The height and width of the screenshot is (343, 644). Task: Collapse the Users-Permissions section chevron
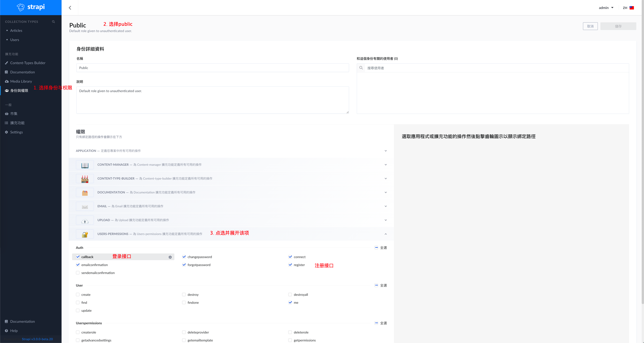pyautogui.click(x=385, y=234)
